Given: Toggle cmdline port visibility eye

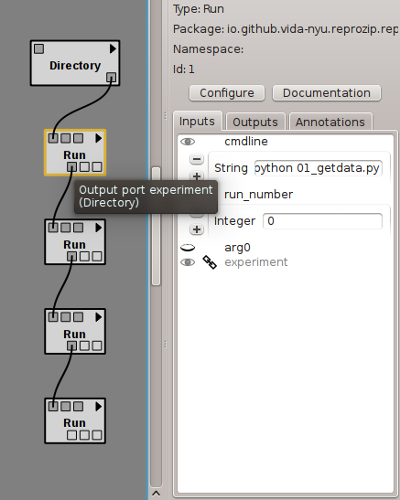Looking at the screenshot, I should click(x=188, y=142).
